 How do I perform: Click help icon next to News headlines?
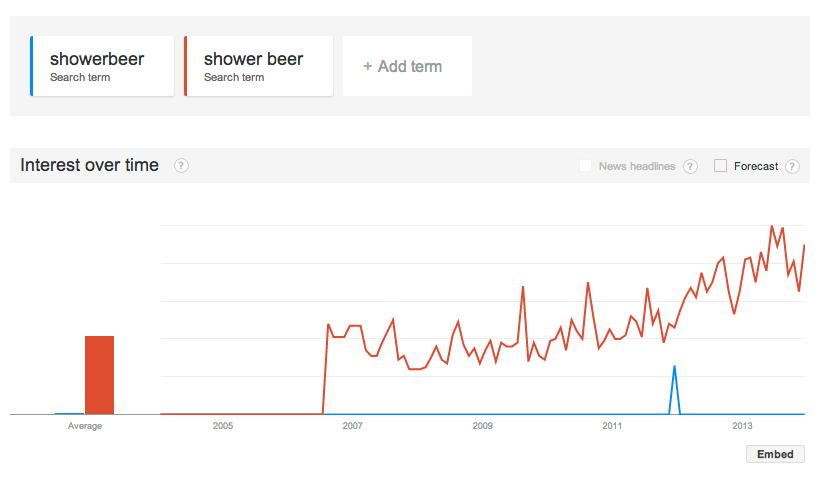[691, 166]
